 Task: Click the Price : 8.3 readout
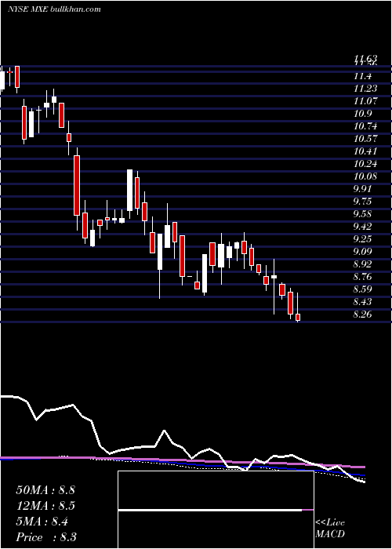tap(46, 537)
